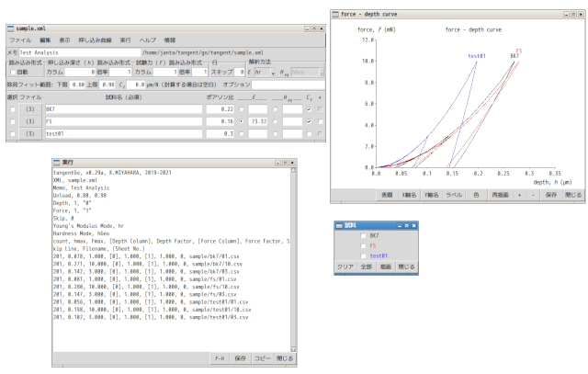The height and width of the screenshot is (374, 588).
Task: Click コピー button in 実行 window
Action: (x=263, y=358)
